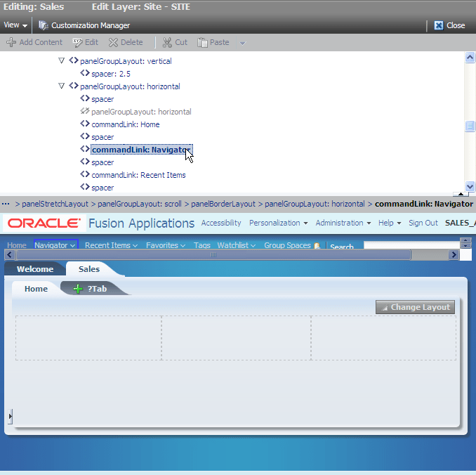476x475 pixels.
Task: Select commandLink: Recent Items tree row
Action: (x=138, y=175)
